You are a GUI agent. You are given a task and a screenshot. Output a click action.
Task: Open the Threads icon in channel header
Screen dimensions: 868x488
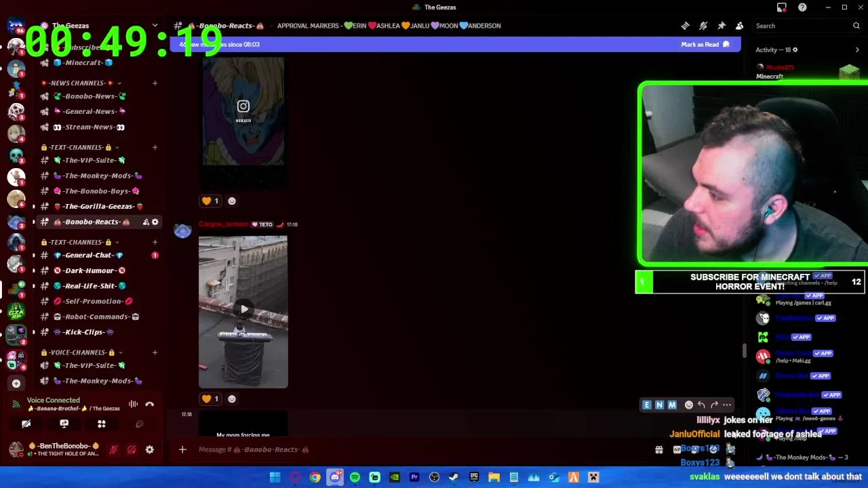(685, 26)
